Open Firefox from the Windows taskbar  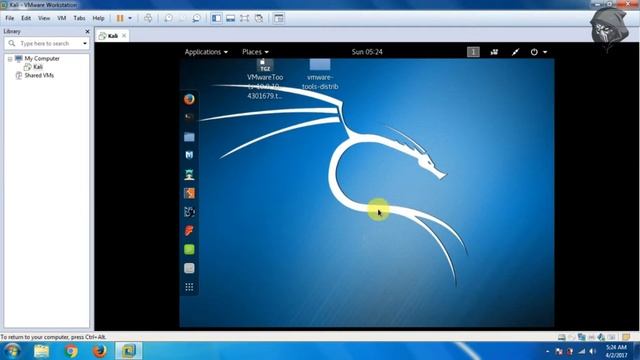(100, 351)
